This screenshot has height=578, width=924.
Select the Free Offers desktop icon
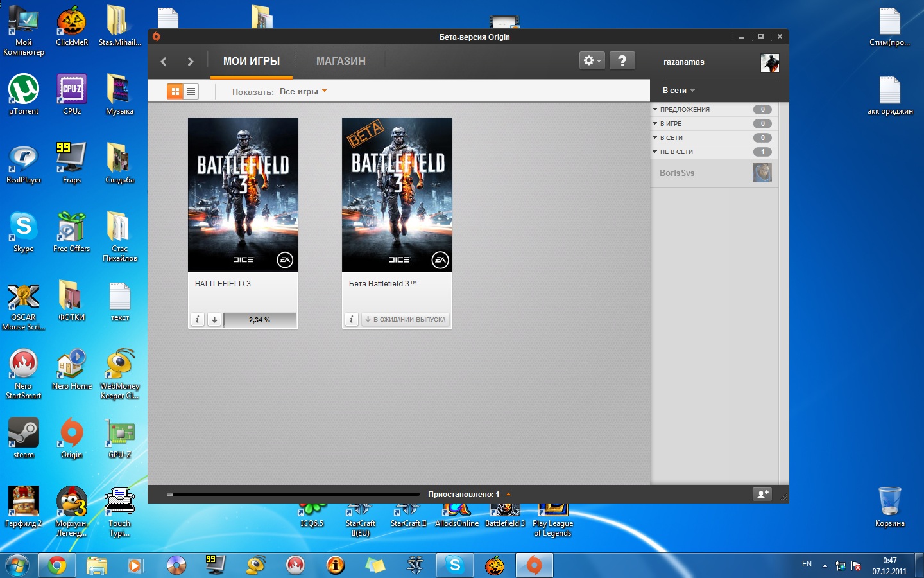pos(72,232)
